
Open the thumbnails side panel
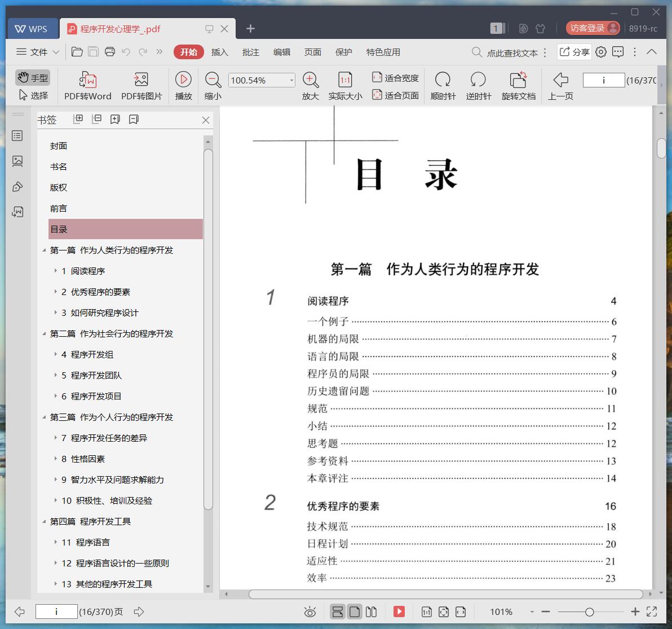point(17,161)
